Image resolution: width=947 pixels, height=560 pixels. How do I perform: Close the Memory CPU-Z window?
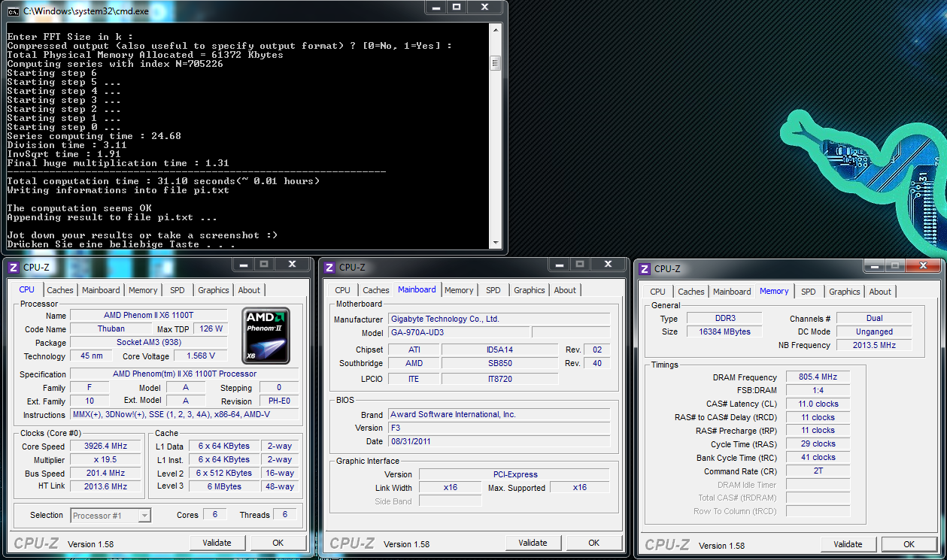pyautogui.click(x=924, y=265)
